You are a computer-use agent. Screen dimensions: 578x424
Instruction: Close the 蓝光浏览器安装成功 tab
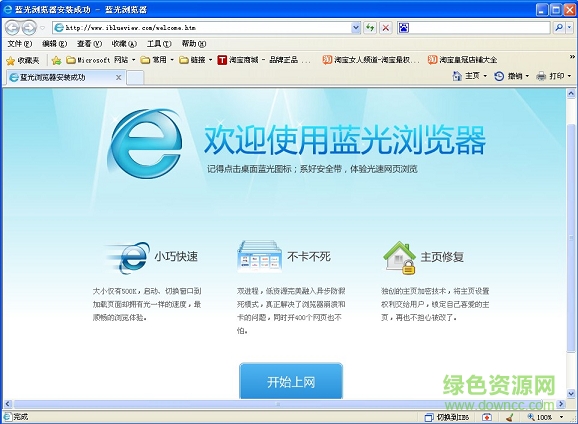(118, 77)
